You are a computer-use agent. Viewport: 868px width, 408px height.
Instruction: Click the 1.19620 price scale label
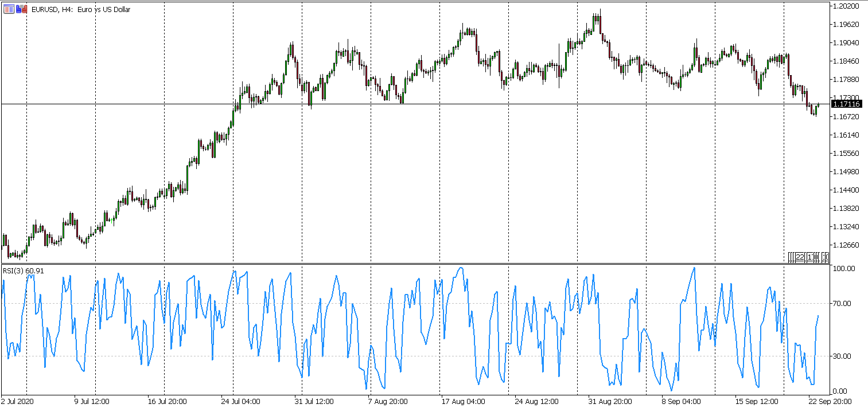[x=846, y=25]
